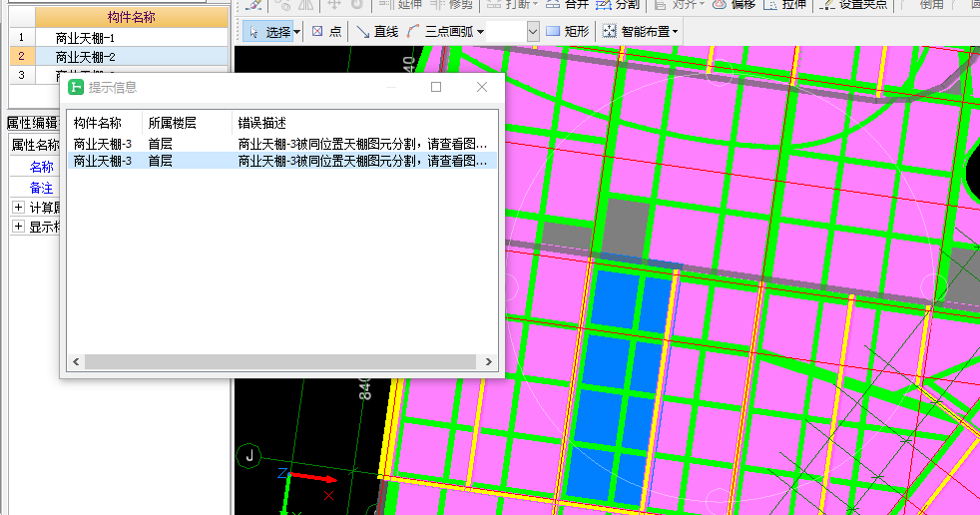Click the 合并 (merge) toolbar button
Viewport: 980px width, 515px height.
pos(568,4)
